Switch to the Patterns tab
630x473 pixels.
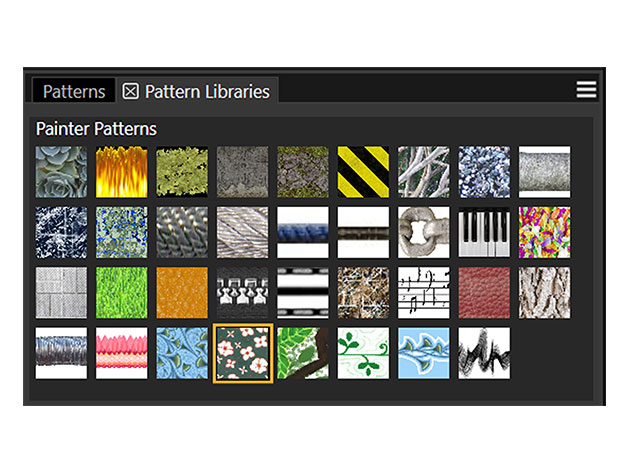coord(74,92)
